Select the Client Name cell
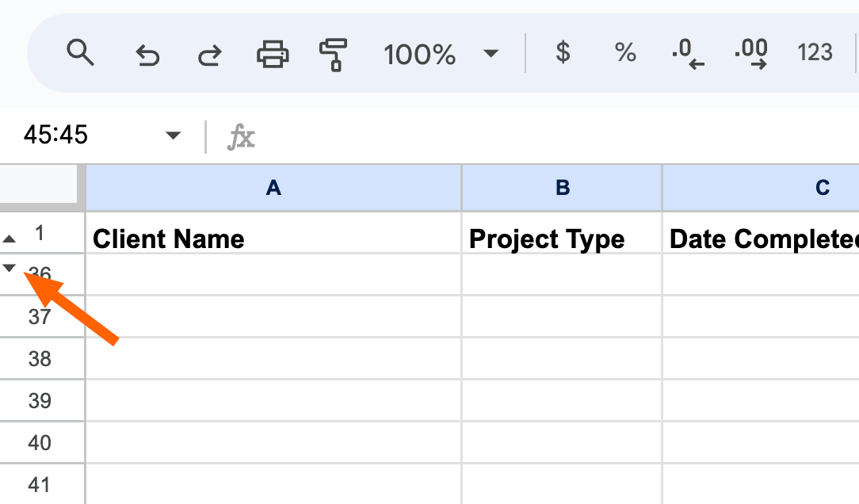This screenshot has width=859, height=504. pos(273,233)
